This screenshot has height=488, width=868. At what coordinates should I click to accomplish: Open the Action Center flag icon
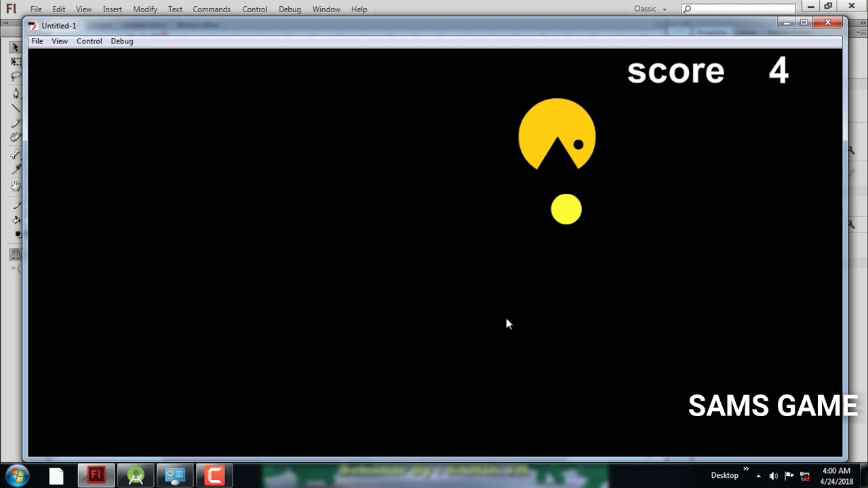pyautogui.click(x=789, y=476)
